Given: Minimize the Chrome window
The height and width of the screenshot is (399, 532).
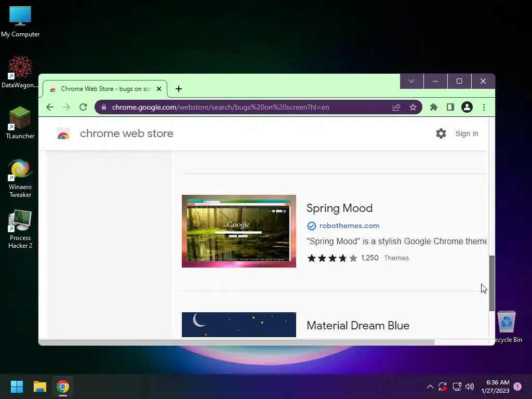Looking at the screenshot, I should tap(435, 81).
